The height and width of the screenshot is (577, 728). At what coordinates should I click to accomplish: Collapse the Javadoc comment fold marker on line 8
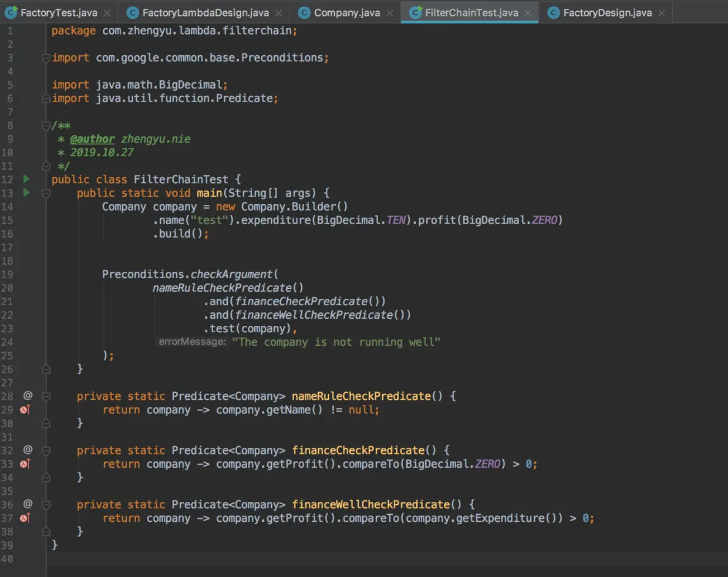coord(46,125)
